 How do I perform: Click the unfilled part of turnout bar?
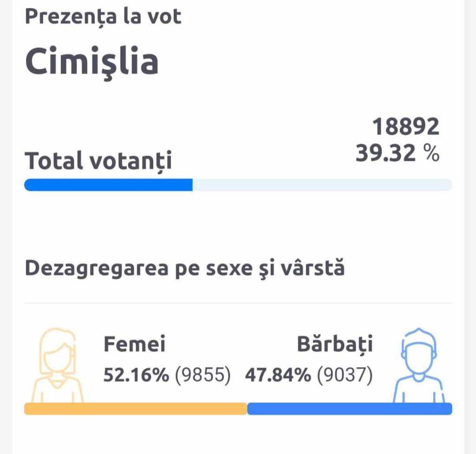323,185
